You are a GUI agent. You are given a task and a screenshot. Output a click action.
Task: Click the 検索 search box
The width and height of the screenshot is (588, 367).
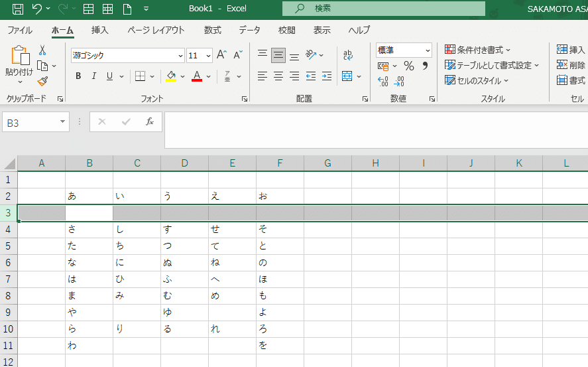click(x=384, y=8)
